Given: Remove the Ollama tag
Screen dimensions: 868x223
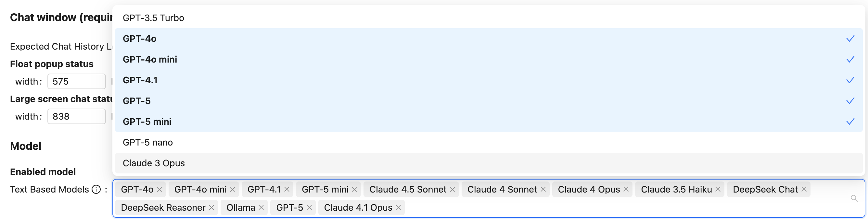Looking at the screenshot, I should click(261, 207).
